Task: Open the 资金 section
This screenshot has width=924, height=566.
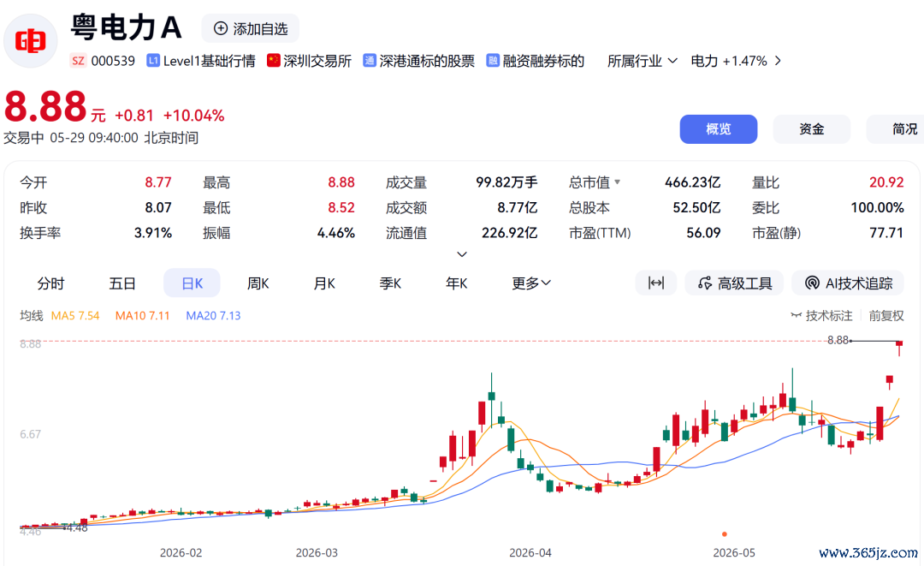Action: (x=811, y=129)
